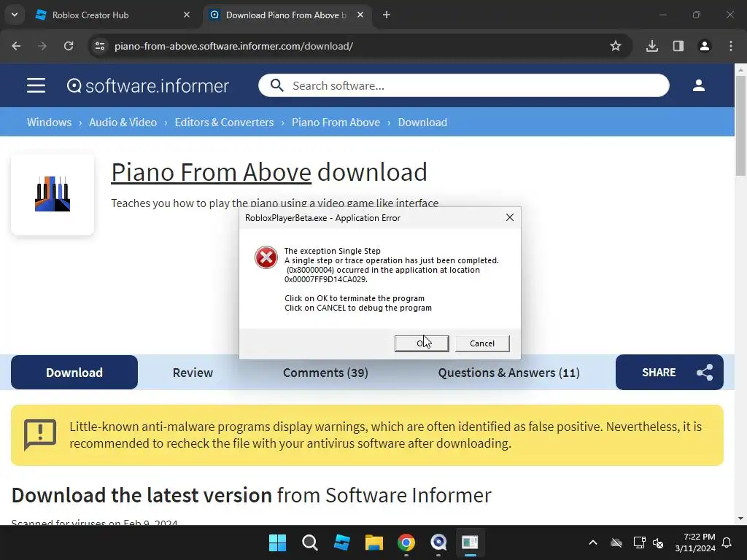
Task: Bookmark this page with the star icon
Action: pos(616,46)
